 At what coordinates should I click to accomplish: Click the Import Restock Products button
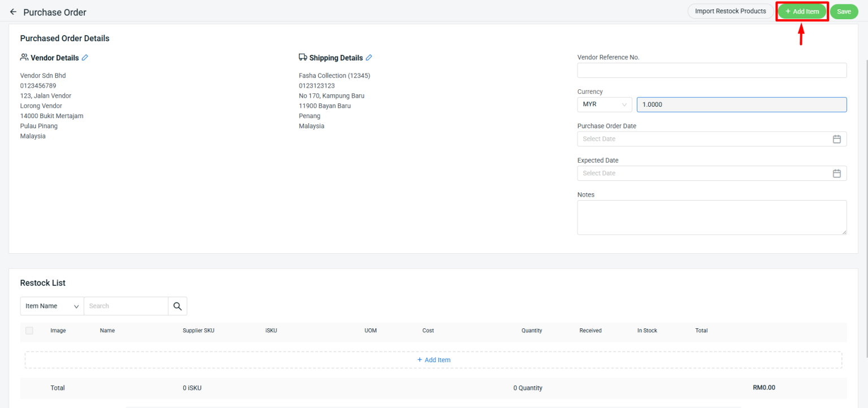[730, 11]
